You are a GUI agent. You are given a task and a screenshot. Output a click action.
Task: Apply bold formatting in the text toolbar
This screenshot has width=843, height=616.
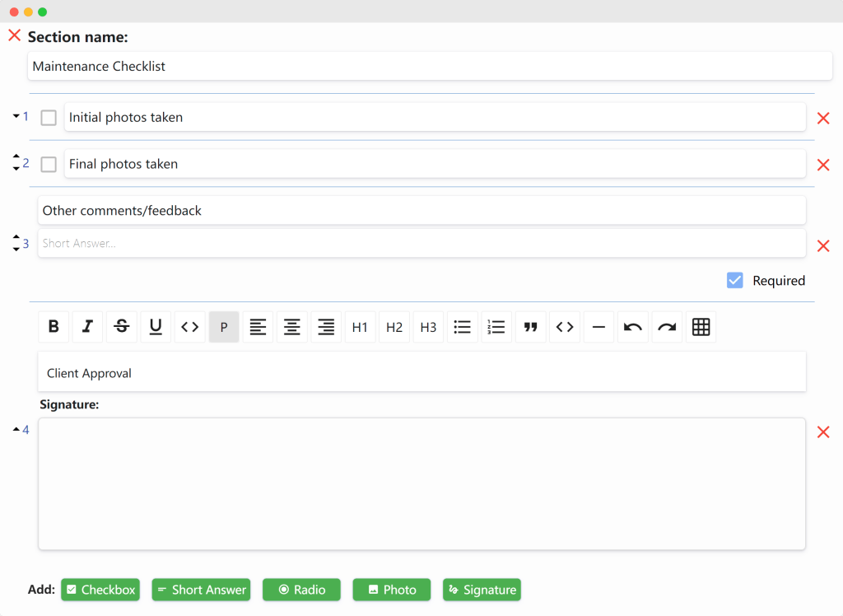53,327
